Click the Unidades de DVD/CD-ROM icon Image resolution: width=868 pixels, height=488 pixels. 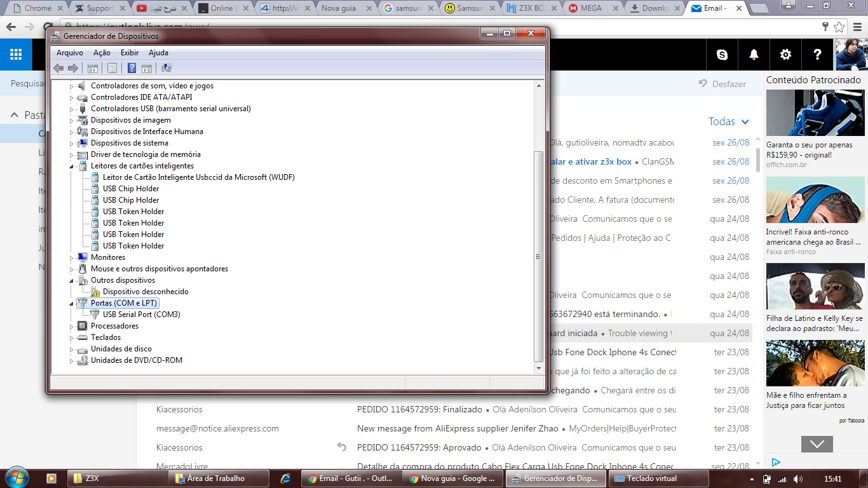[82, 360]
